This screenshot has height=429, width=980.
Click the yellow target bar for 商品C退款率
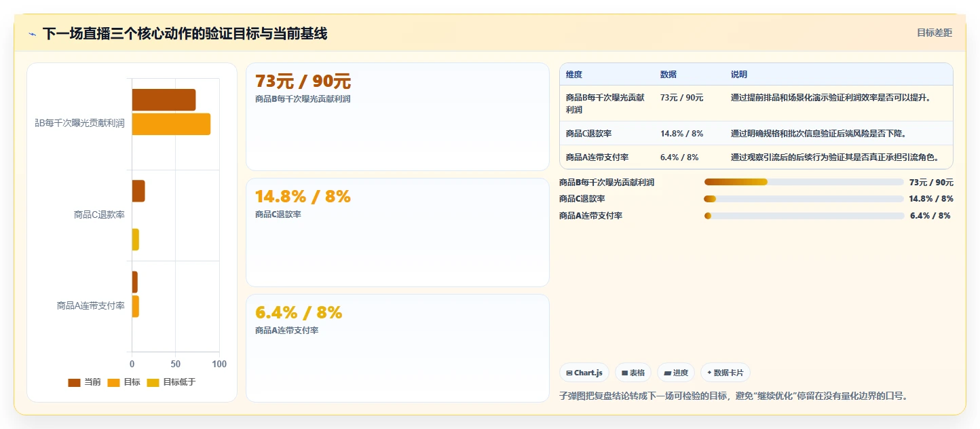[136, 239]
